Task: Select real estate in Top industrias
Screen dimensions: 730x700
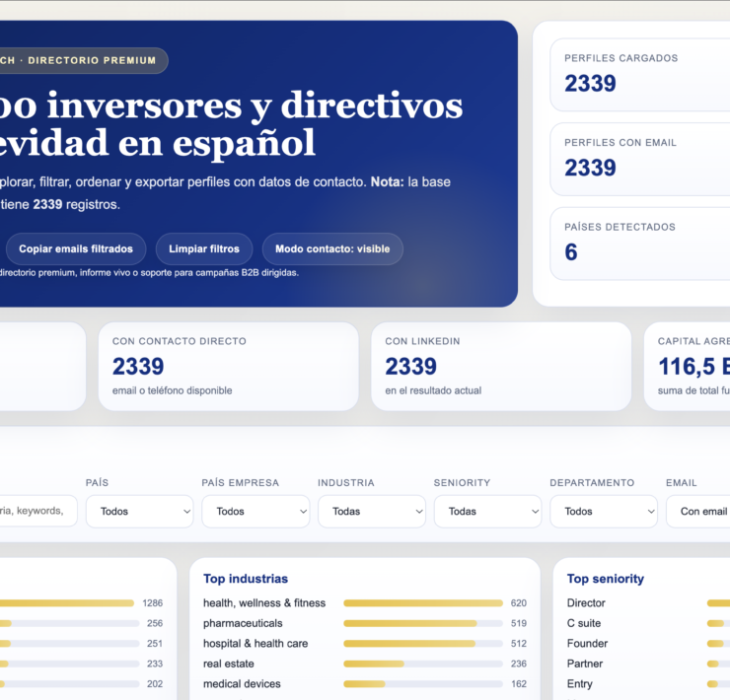Action: tap(227, 664)
